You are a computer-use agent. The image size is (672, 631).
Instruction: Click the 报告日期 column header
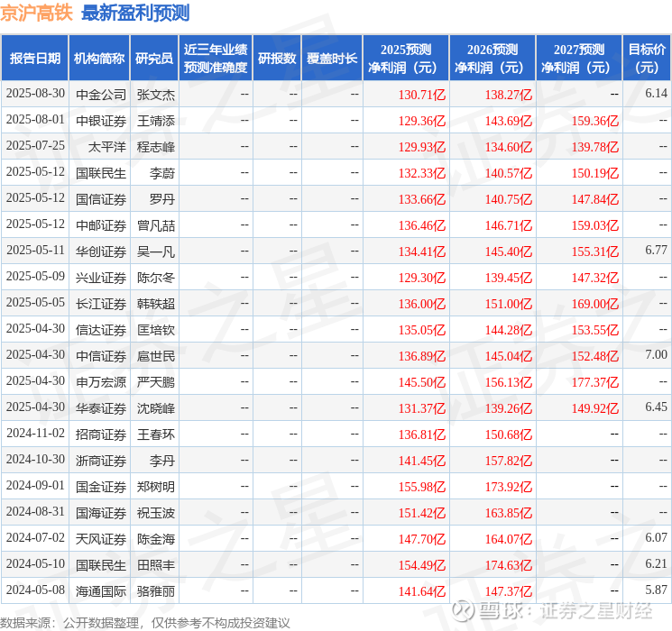tap(34, 59)
